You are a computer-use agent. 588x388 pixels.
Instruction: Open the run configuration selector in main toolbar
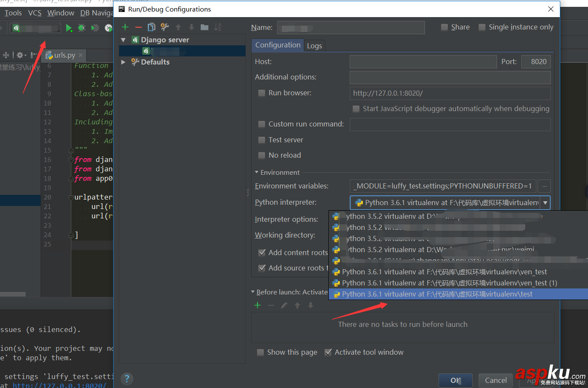[x=36, y=28]
